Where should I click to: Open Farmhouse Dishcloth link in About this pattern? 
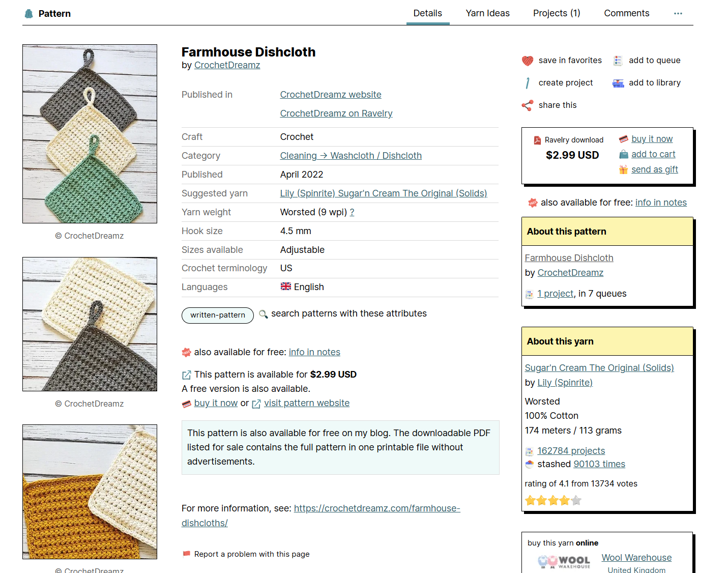[x=569, y=258]
